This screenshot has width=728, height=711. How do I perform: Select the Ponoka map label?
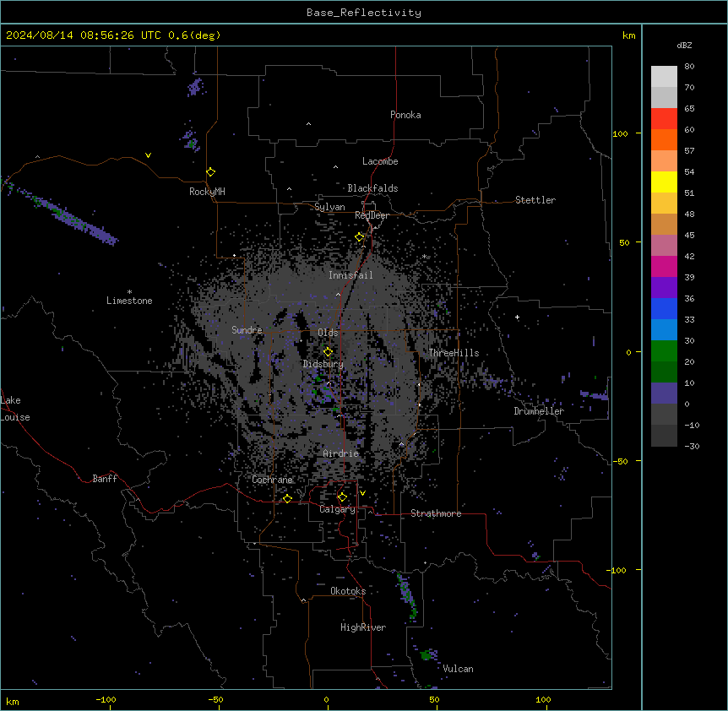(x=405, y=115)
